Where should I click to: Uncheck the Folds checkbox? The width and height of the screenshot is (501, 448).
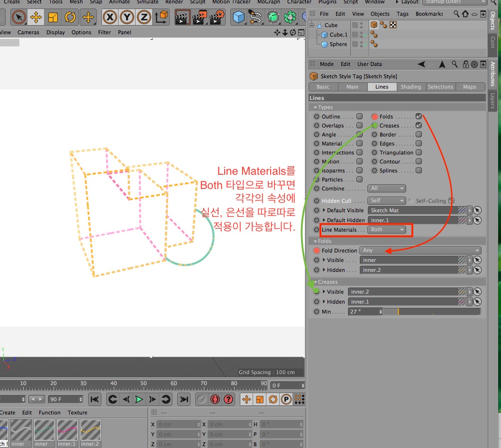pyautogui.click(x=419, y=116)
